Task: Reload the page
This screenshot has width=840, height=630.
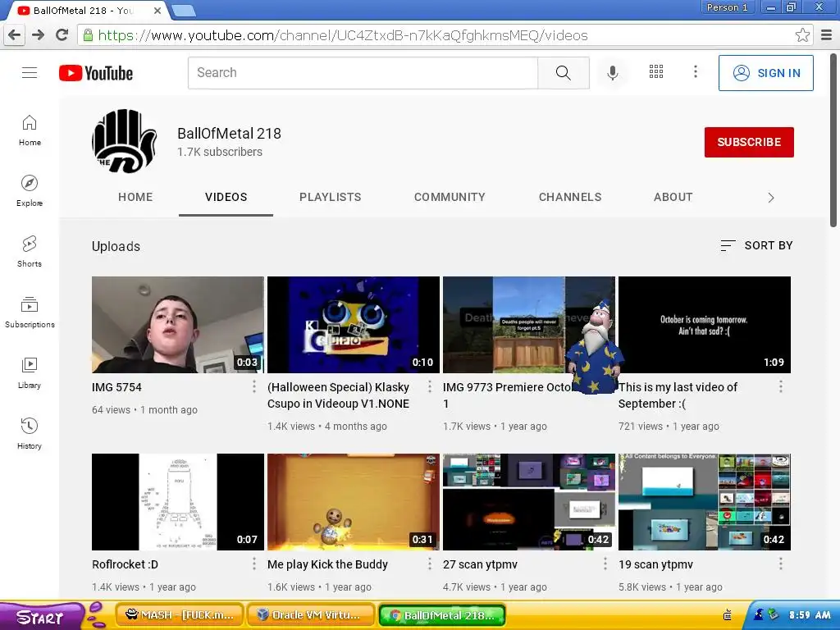Action: tap(62, 35)
